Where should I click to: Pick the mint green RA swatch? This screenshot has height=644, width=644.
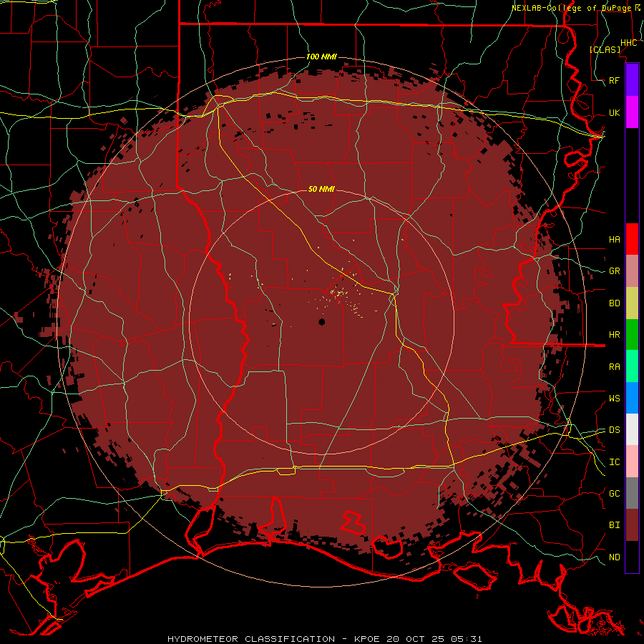pos(632,366)
